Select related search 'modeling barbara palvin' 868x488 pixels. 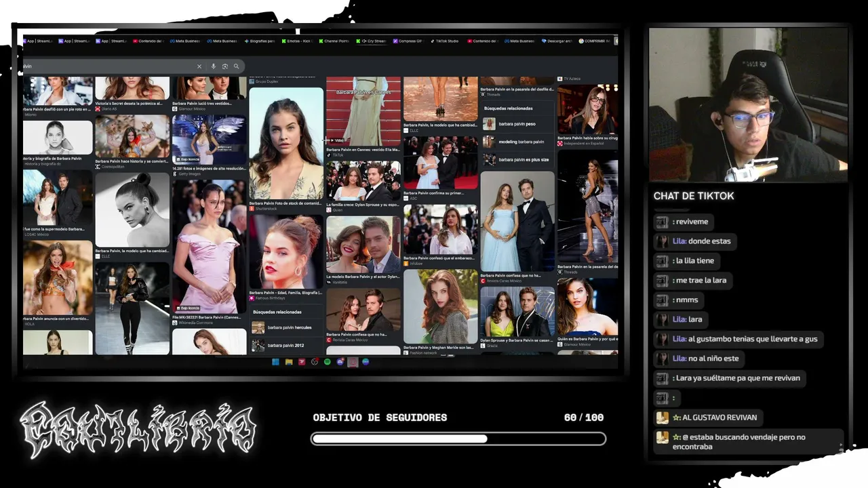pos(517,142)
